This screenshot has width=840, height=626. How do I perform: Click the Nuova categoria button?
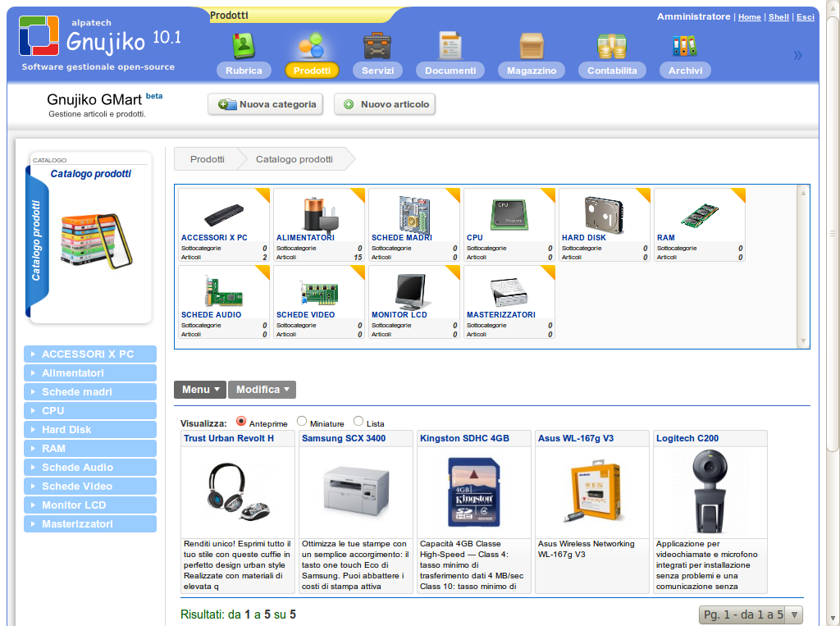tap(265, 103)
